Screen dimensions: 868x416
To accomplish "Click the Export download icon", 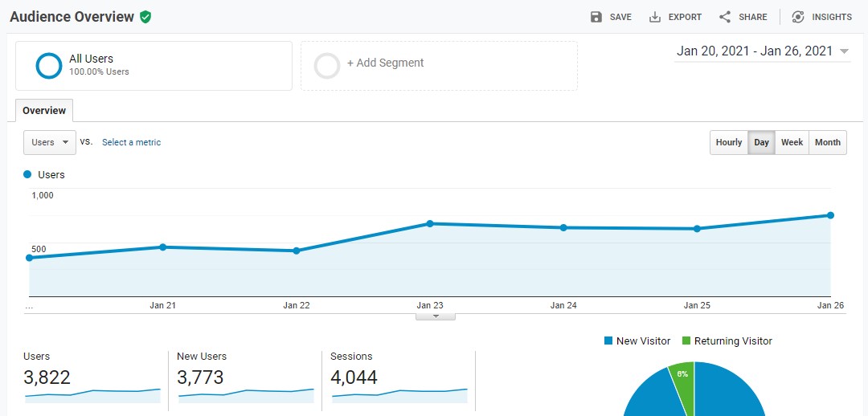I will (x=655, y=17).
